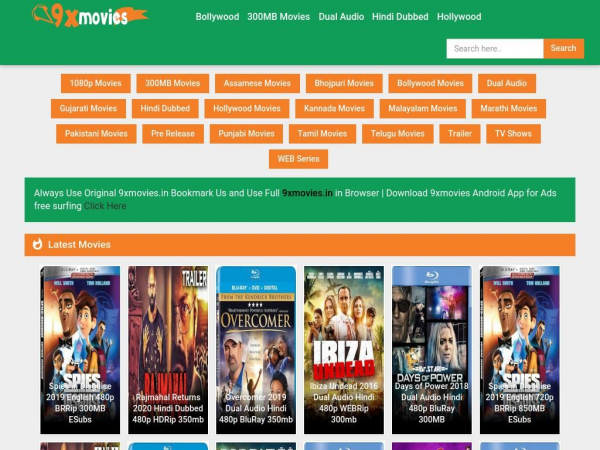This screenshot has width=600, height=450.
Task: Choose the WEB Series category
Action: [298, 159]
